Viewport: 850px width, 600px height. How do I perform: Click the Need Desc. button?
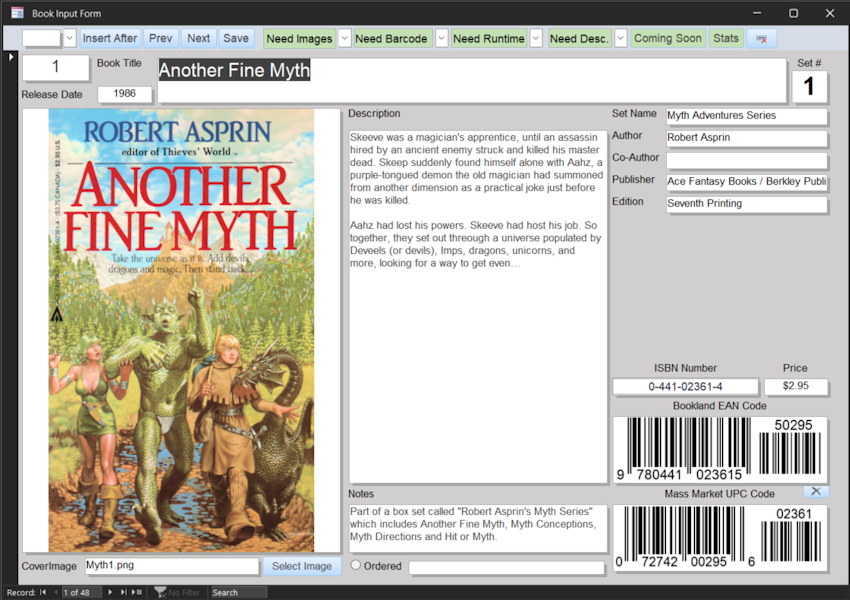(x=579, y=38)
